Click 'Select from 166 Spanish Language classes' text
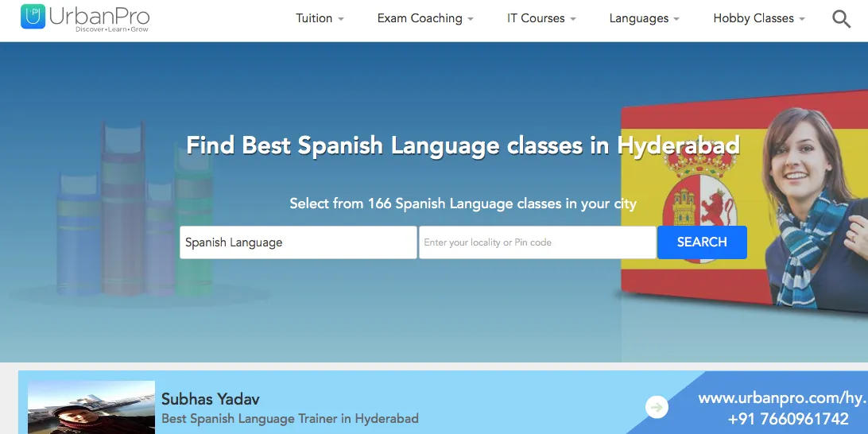868x434 pixels. 463,203
